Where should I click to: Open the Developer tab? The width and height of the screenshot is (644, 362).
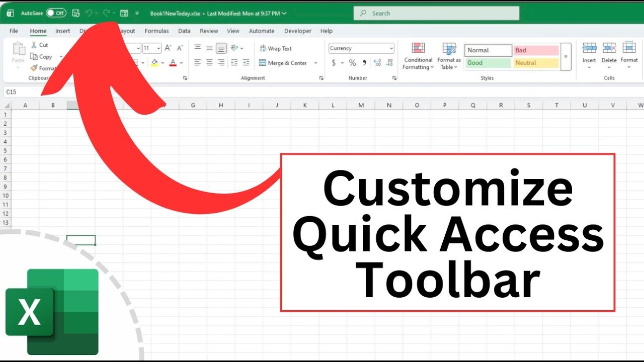click(x=298, y=31)
